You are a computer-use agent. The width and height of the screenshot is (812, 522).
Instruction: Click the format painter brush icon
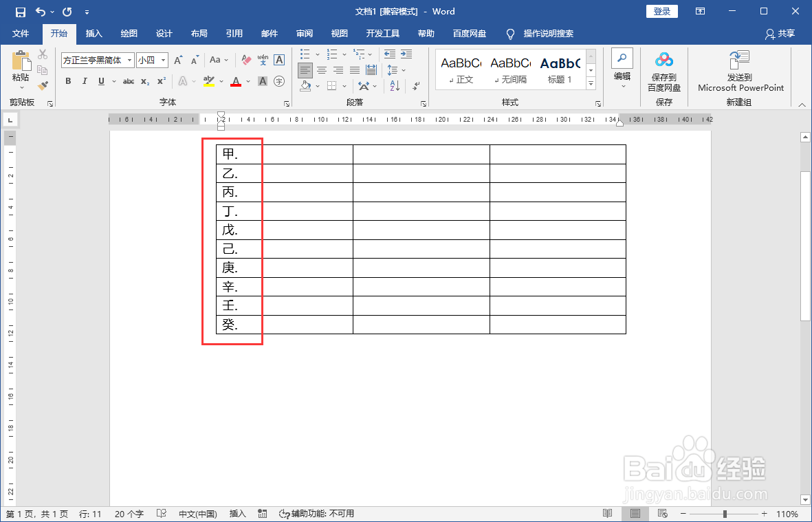pos(43,85)
